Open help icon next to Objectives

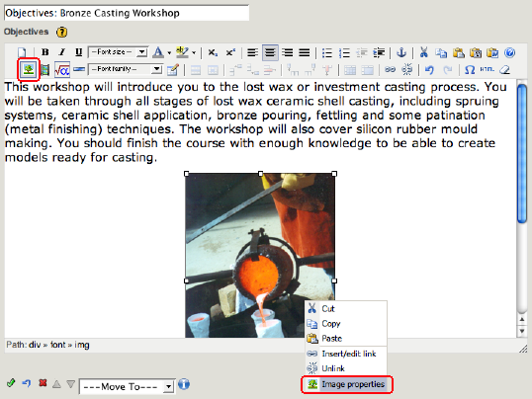point(61,33)
